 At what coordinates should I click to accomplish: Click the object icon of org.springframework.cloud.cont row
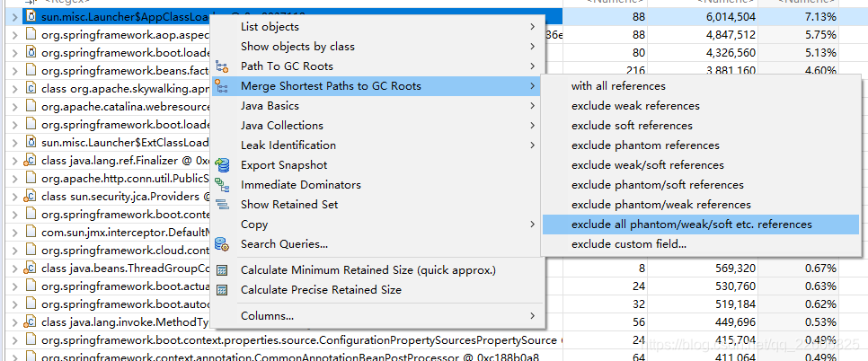[x=31, y=251]
